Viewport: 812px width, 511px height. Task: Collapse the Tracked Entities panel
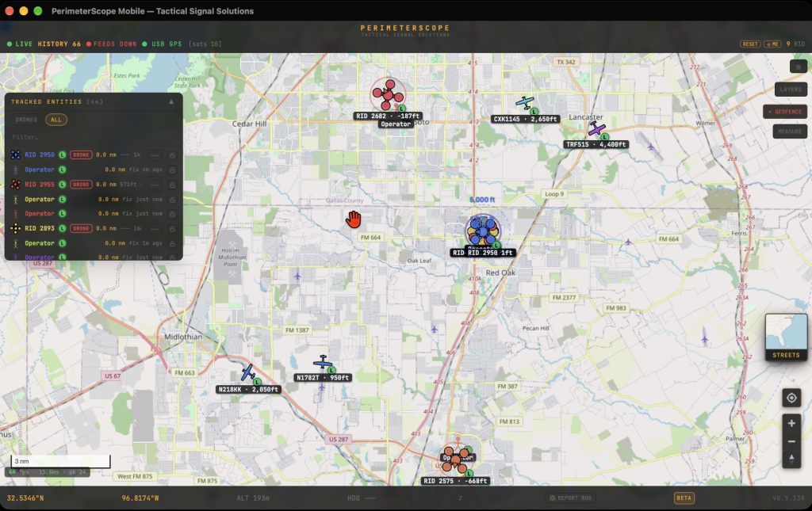[171, 102]
